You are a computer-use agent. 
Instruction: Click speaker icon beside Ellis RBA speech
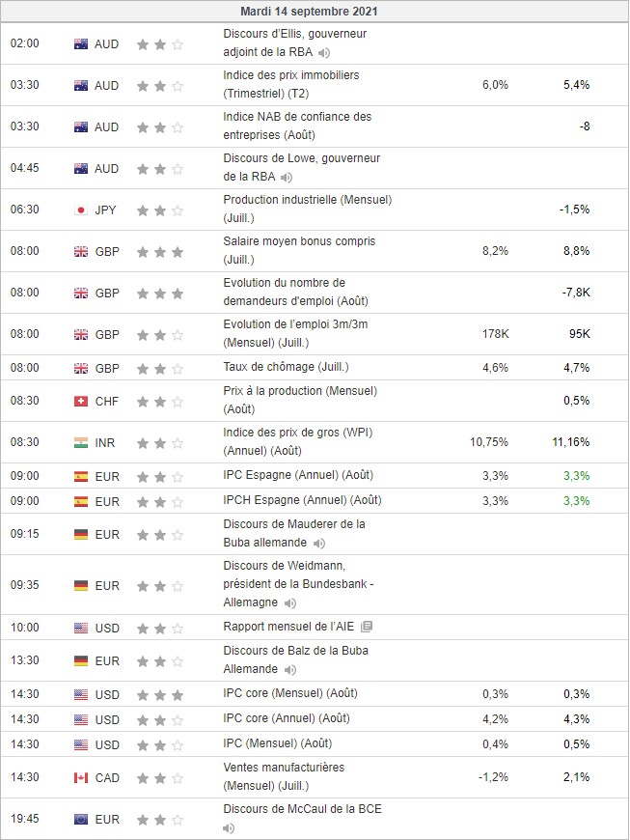coord(324,52)
